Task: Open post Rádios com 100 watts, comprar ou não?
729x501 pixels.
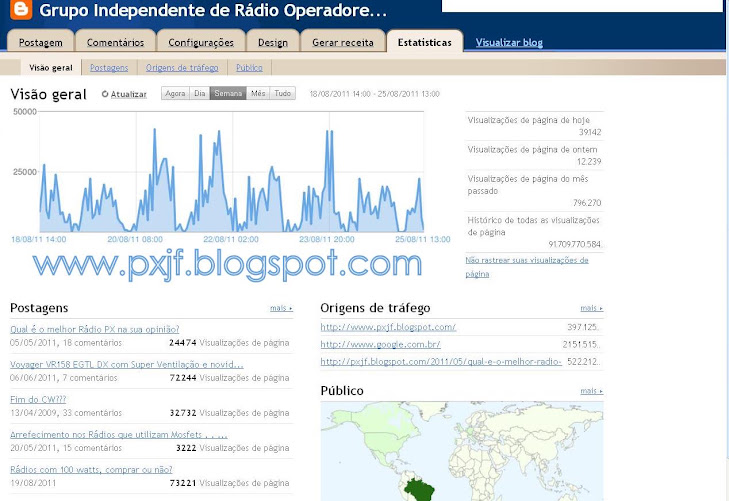Action: tap(91, 469)
